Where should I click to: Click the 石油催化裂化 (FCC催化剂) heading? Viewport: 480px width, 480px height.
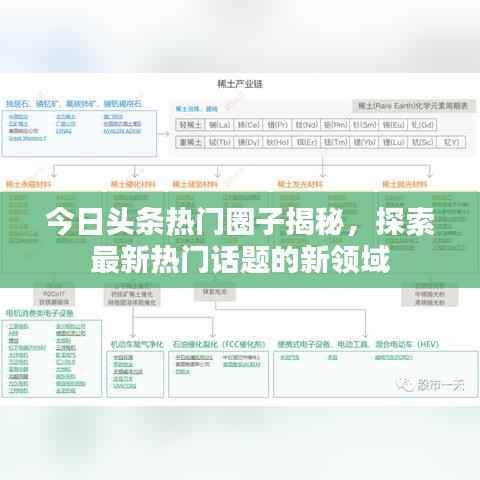click(219, 344)
